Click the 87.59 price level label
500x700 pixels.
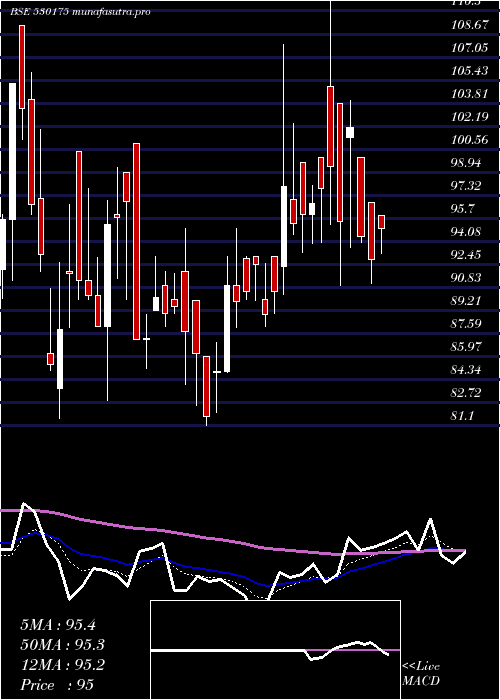466,324
